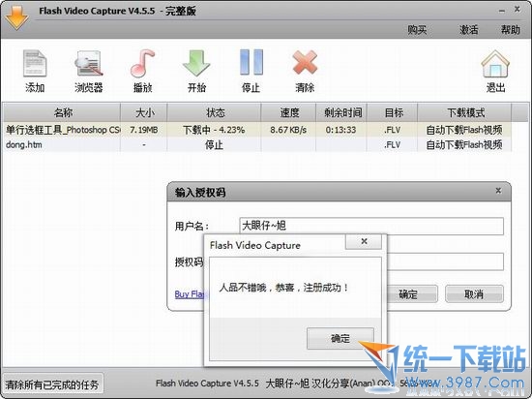The width and height of the screenshot is (532, 399).
Task: Click 自动下载Flash视频 mode in dong.htm row
Action: coord(464,145)
